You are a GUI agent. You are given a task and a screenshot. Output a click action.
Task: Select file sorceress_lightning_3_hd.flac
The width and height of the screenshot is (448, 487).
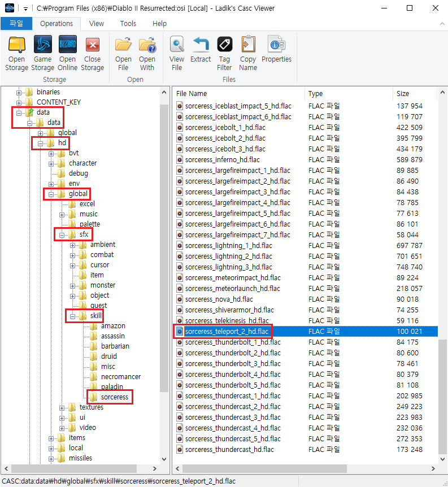coord(228,267)
